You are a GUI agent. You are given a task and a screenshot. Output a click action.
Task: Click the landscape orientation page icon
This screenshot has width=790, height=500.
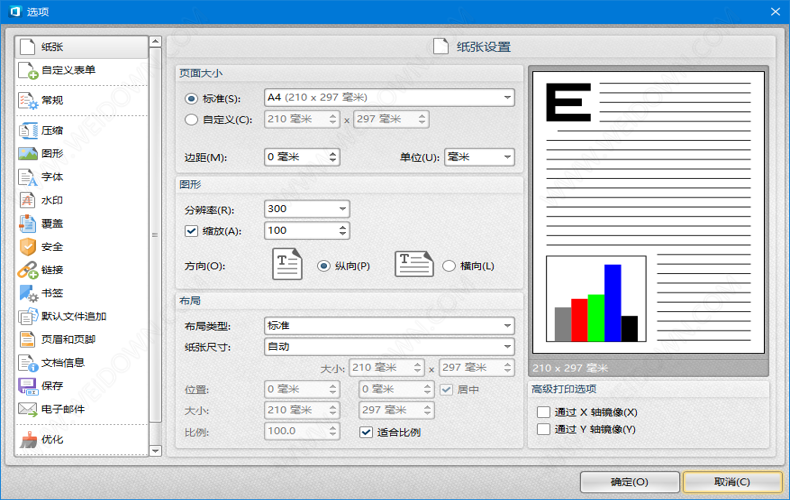414,264
